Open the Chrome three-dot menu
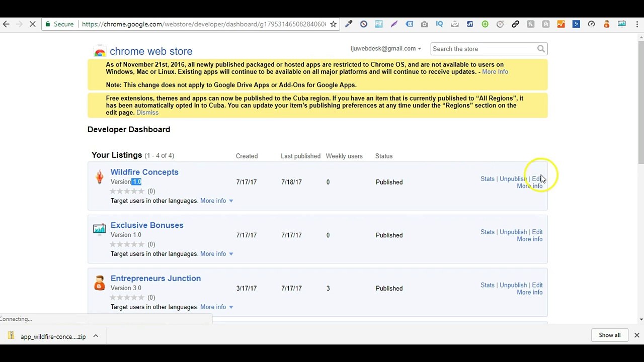This screenshot has width=644, height=362. [636, 24]
